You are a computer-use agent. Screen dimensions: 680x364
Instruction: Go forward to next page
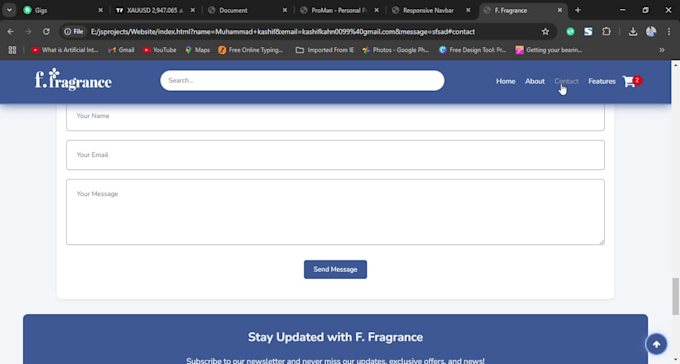click(x=28, y=32)
